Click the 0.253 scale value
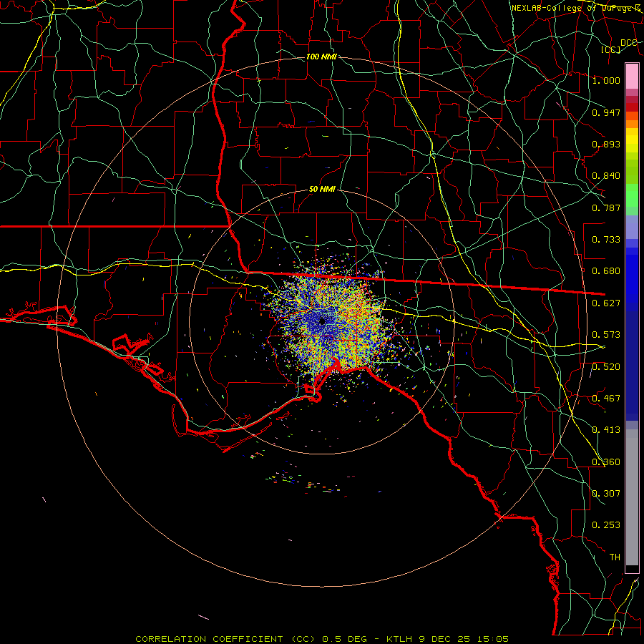644x644 pixels. click(x=606, y=525)
